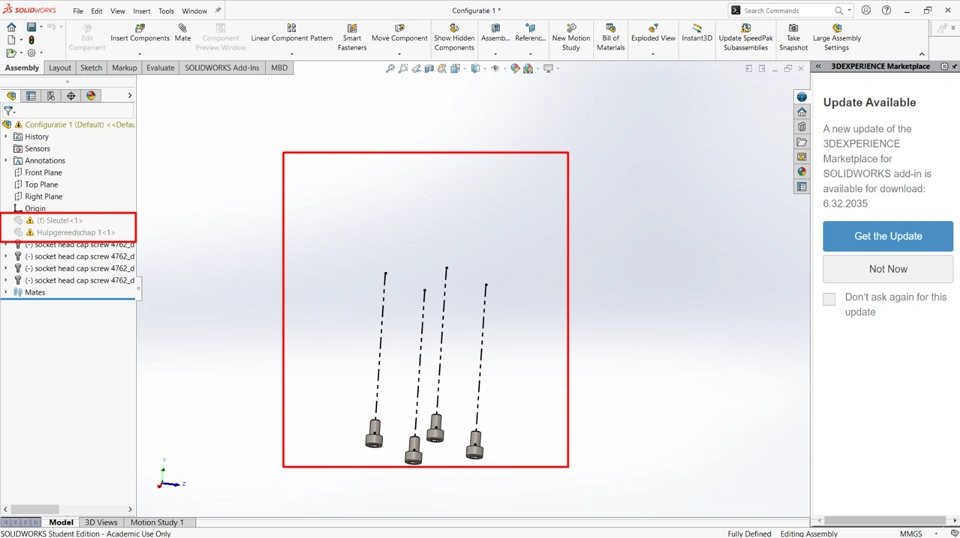Viewport: 960px width, 538px height.
Task: Open Appearances icon in task pane
Action: coord(801,171)
